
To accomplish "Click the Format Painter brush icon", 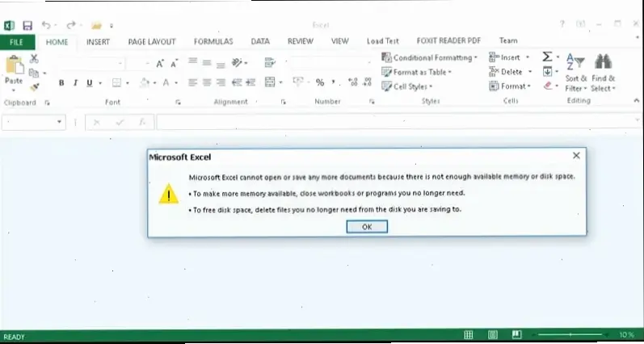I will (34, 87).
